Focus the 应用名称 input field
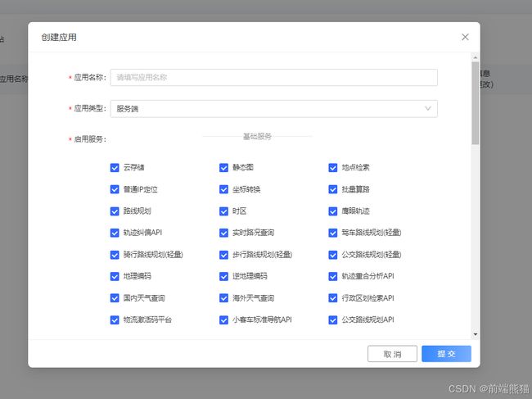 pyautogui.click(x=274, y=77)
